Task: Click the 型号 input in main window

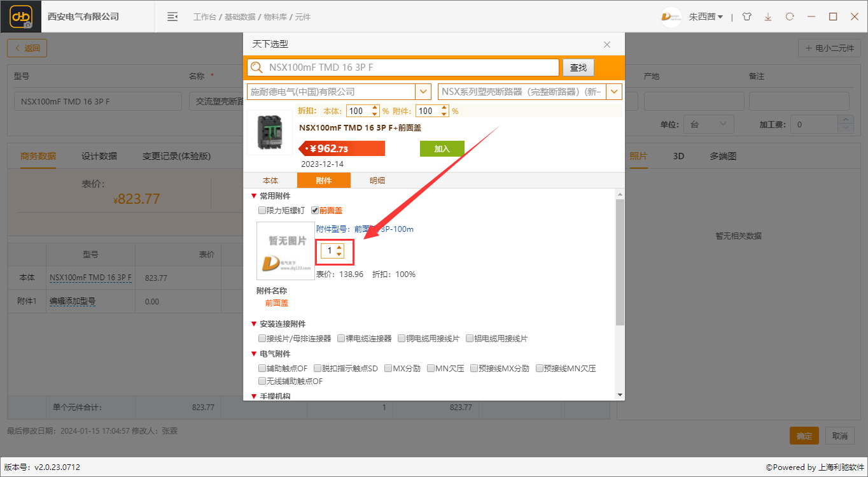Action: coord(97,101)
